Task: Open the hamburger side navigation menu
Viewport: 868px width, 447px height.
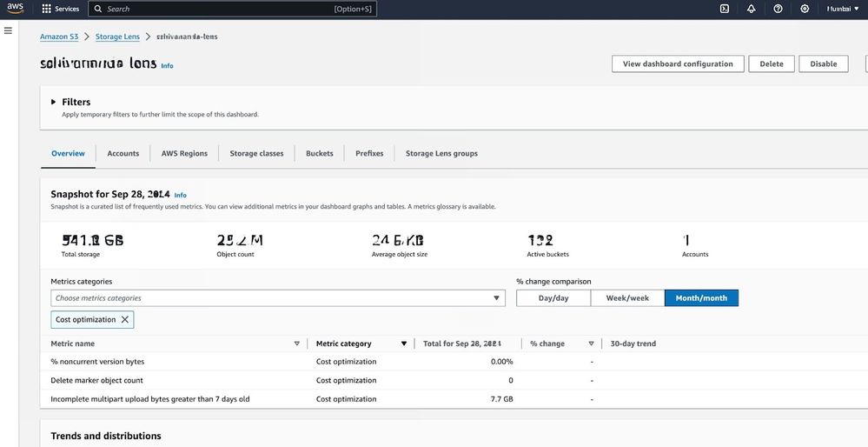Action: click(x=9, y=30)
